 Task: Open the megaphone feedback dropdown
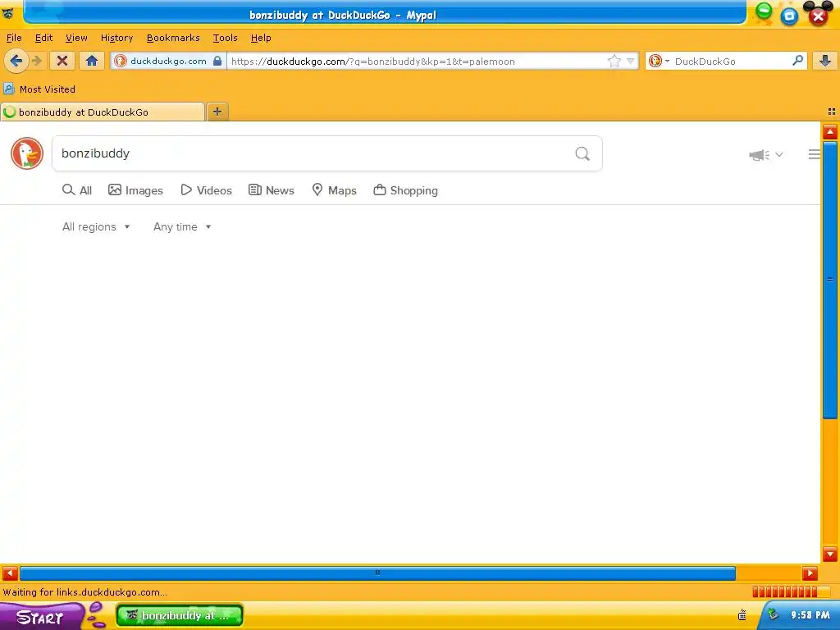pos(765,155)
